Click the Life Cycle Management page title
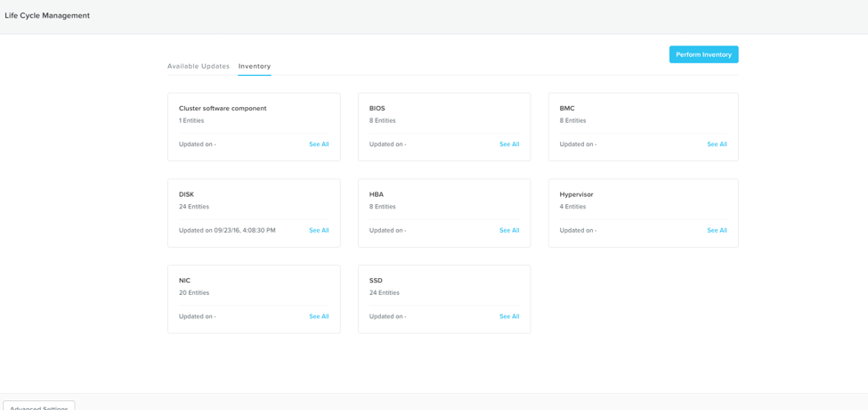 tap(47, 15)
